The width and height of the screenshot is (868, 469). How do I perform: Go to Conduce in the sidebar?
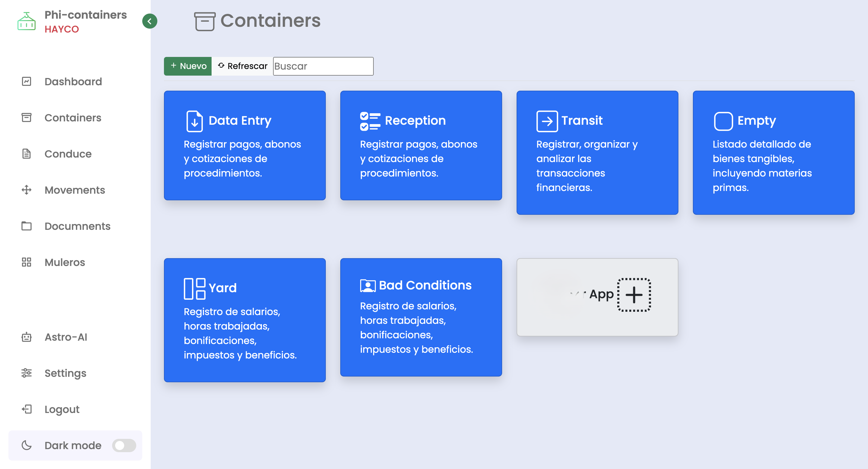coord(68,154)
